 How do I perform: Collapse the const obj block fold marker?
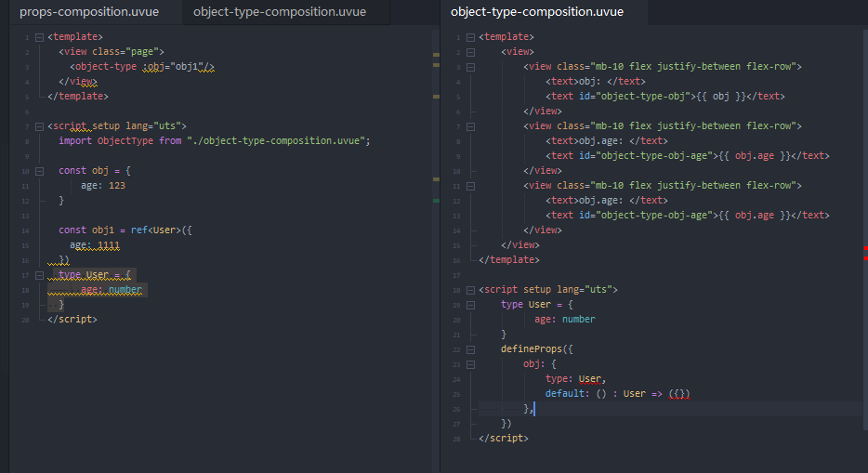pyautogui.click(x=39, y=172)
